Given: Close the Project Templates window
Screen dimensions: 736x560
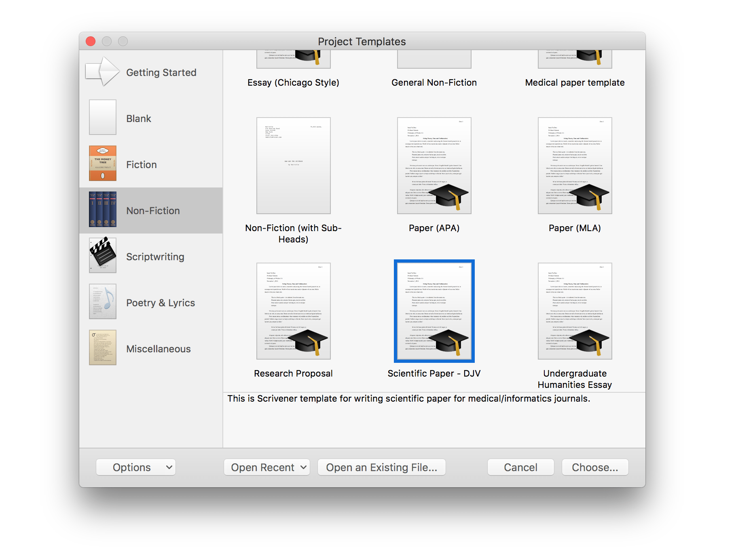Looking at the screenshot, I should tap(91, 41).
